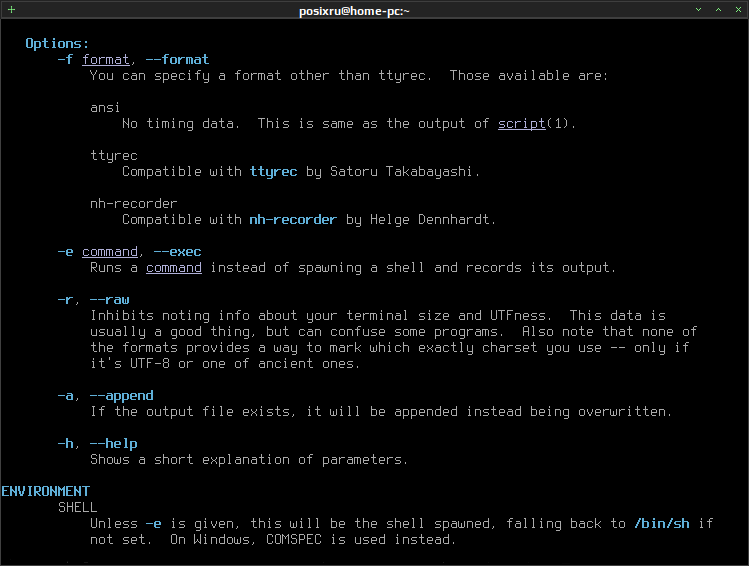The width and height of the screenshot is (749, 566).
Task: Click the '--help' option text
Action: (x=114, y=444)
